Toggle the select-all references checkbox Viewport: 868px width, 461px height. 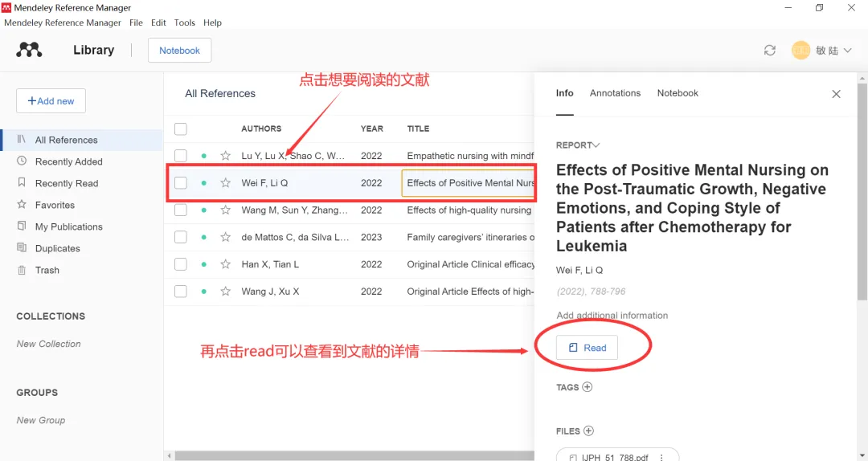click(x=181, y=129)
